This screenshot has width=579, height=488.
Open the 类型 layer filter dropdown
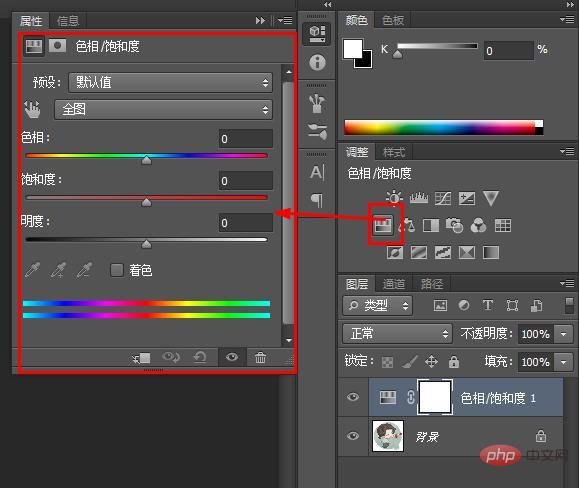[378, 305]
